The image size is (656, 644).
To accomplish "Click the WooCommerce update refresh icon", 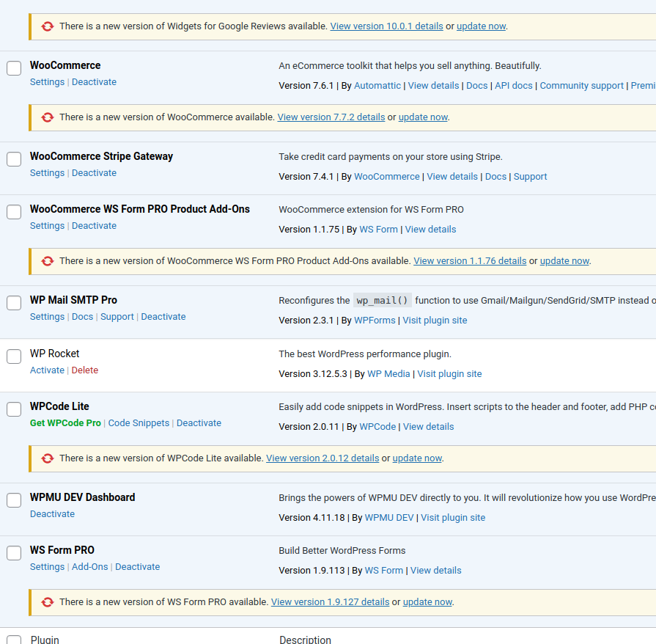I will [x=48, y=117].
